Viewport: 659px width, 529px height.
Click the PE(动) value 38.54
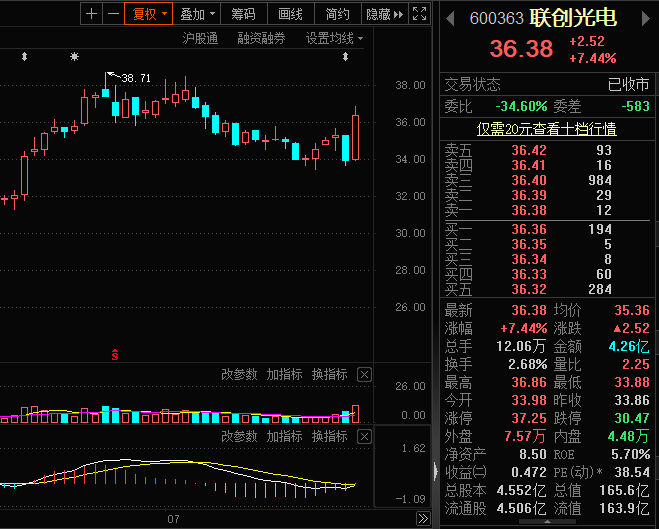pyautogui.click(x=632, y=472)
